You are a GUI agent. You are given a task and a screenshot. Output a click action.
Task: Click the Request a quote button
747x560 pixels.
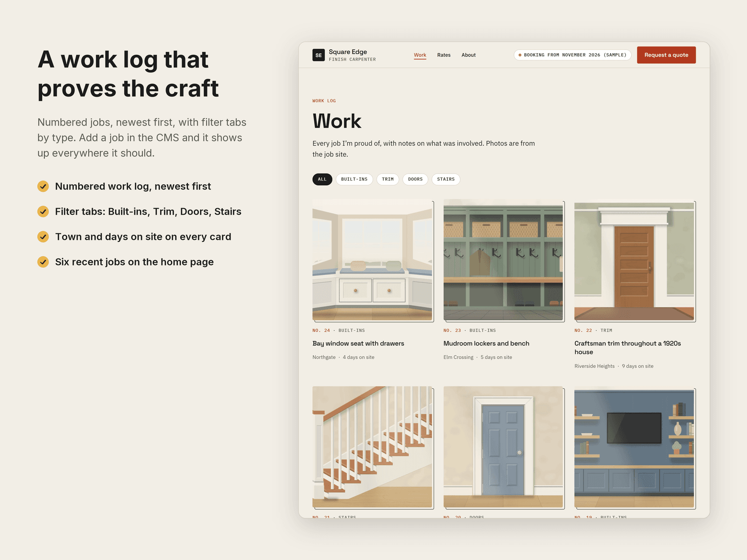[666, 55]
